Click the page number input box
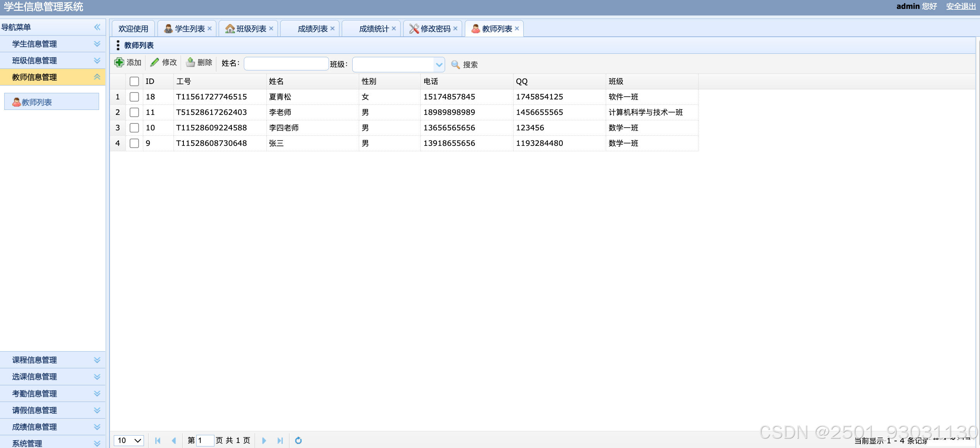Image resolution: width=980 pixels, height=448 pixels. pyautogui.click(x=205, y=440)
